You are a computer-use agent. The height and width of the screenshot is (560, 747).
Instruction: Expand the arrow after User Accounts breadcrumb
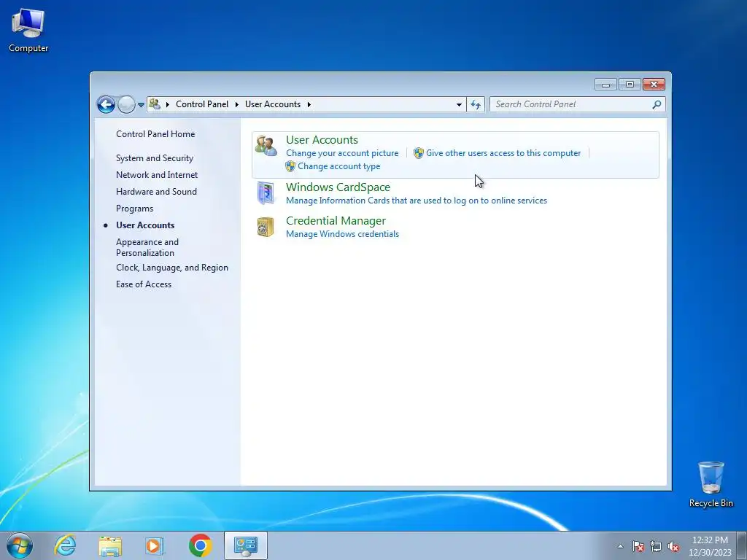(309, 104)
